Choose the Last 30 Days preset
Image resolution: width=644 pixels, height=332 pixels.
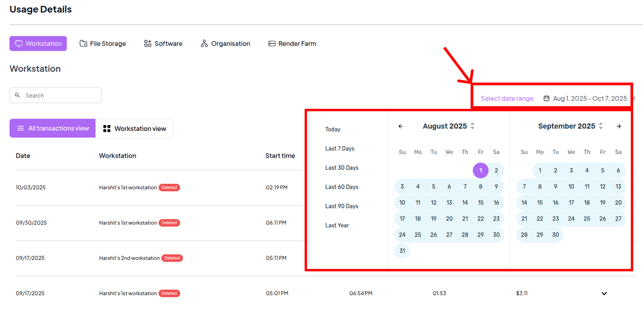342,168
